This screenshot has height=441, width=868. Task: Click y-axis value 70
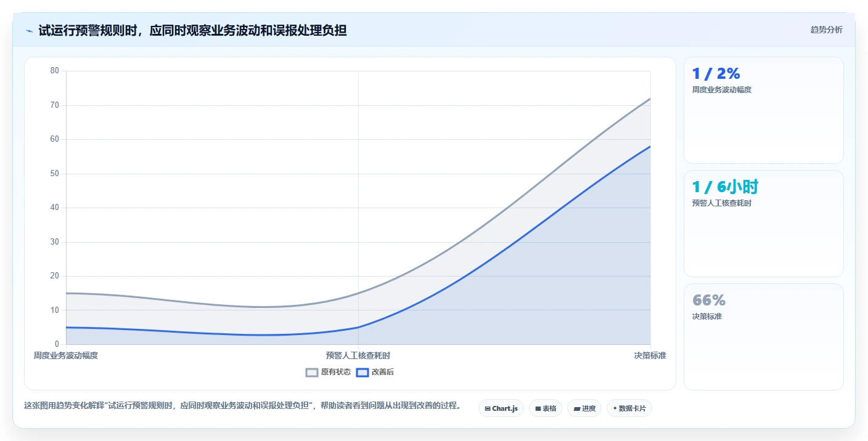pyautogui.click(x=55, y=105)
